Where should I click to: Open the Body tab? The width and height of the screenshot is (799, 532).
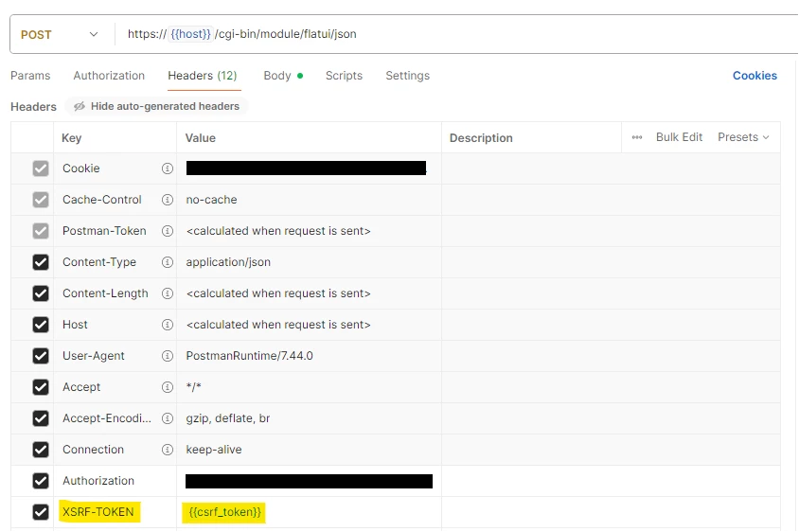(283, 76)
